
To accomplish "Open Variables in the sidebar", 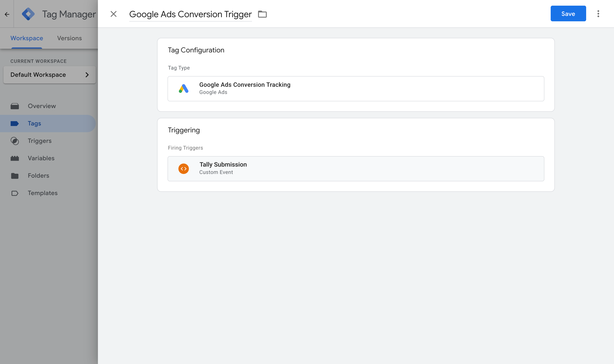I will pyautogui.click(x=48, y=158).
